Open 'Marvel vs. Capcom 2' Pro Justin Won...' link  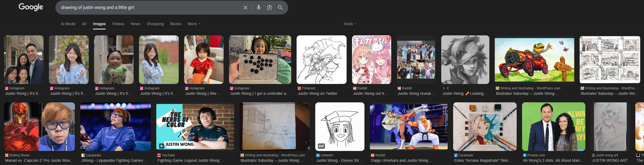tap(39, 160)
